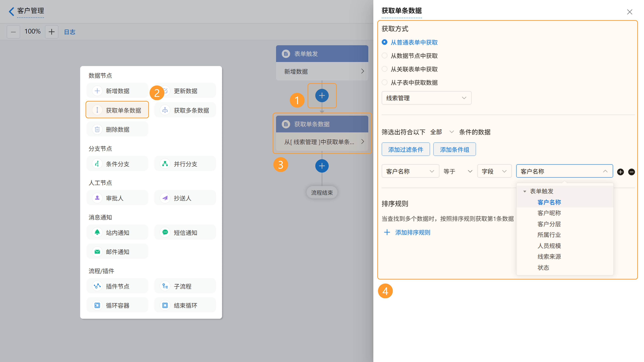
Task: Select 从关联表单中获取 radio option
Action: [x=385, y=69]
